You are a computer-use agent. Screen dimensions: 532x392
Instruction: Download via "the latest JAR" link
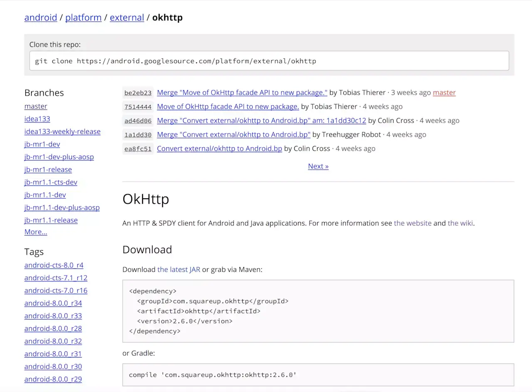coord(179,269)
